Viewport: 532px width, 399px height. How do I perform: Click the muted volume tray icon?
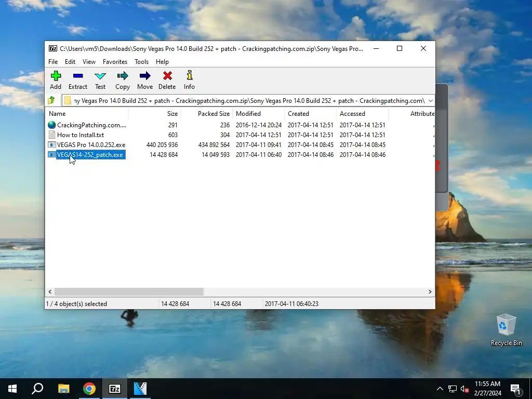[x=465, y=389]
